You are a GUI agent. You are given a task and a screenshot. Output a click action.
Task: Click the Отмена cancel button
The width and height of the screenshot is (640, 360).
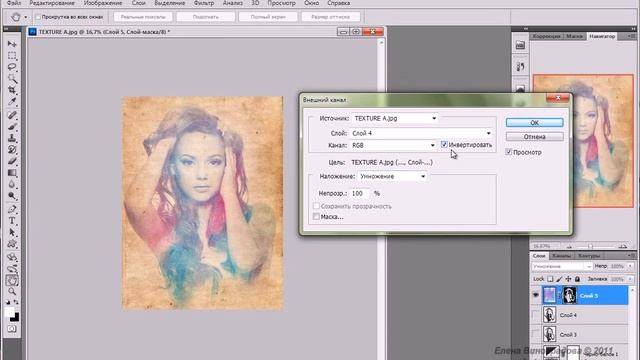point(534,137)
